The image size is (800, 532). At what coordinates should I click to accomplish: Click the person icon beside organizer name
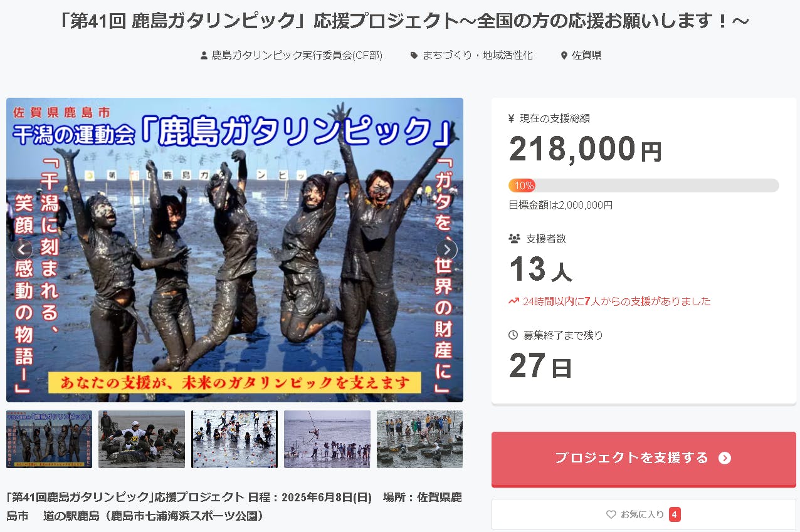(204, 55)
